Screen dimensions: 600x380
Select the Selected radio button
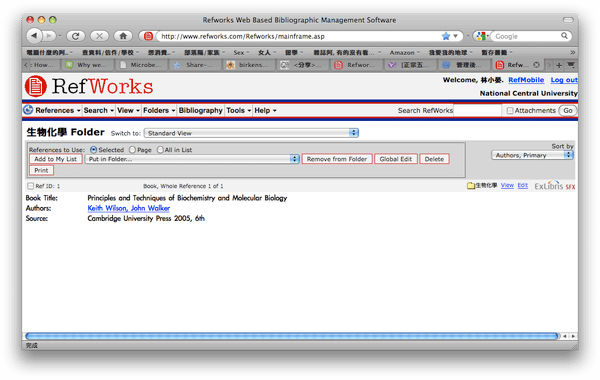(x=94, y=150)
